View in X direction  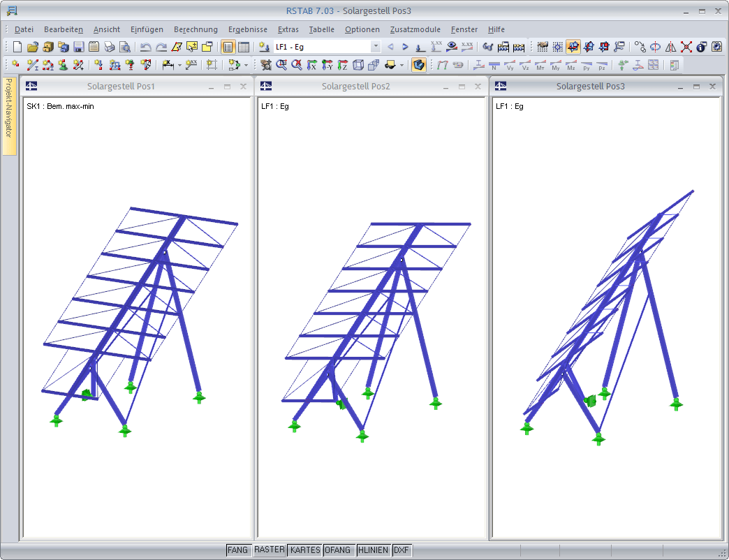(312, 65)
